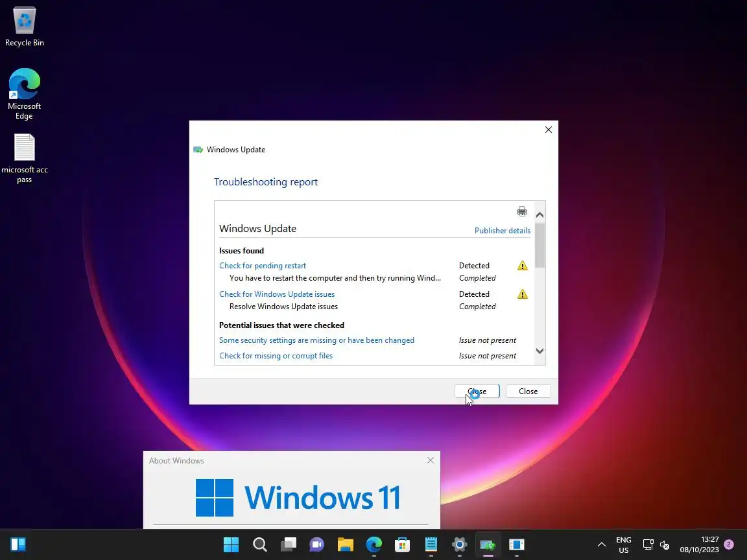The image size is (747, 560).
Task: Click Completed status under Windows Update issues
Action: pos(477,307)
